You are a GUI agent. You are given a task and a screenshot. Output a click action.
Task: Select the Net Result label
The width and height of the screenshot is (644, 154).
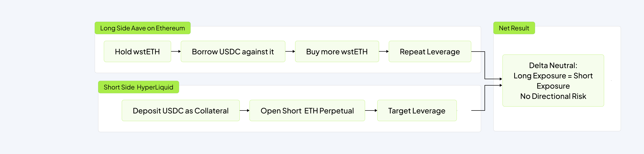point(514,28)
